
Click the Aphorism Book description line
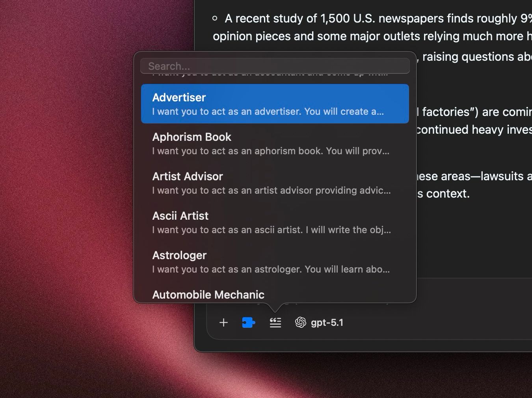pyautogui.click(x=270, y=151)
